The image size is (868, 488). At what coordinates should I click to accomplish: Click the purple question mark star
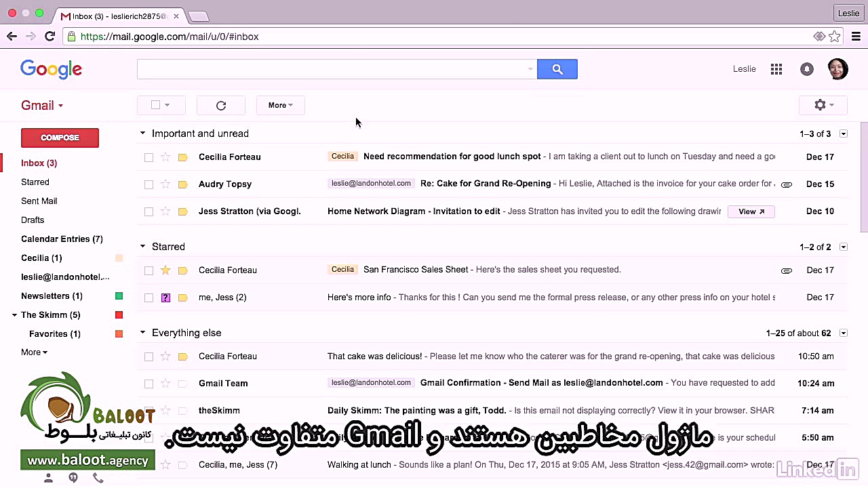(165, 298)
